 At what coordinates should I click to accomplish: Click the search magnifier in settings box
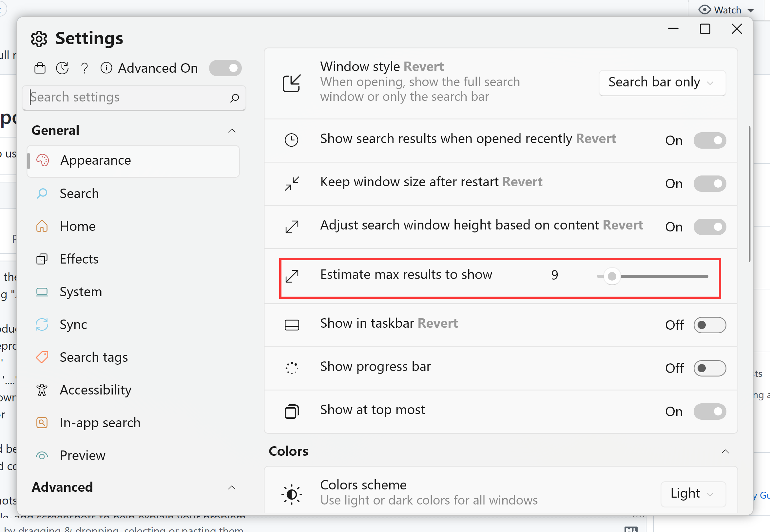click(235, 98)
